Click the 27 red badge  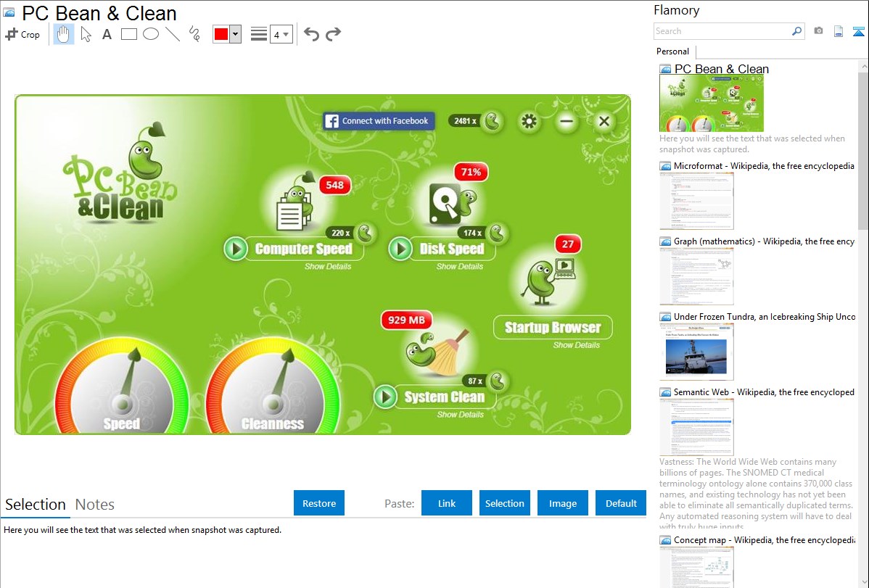coord(568,244)
